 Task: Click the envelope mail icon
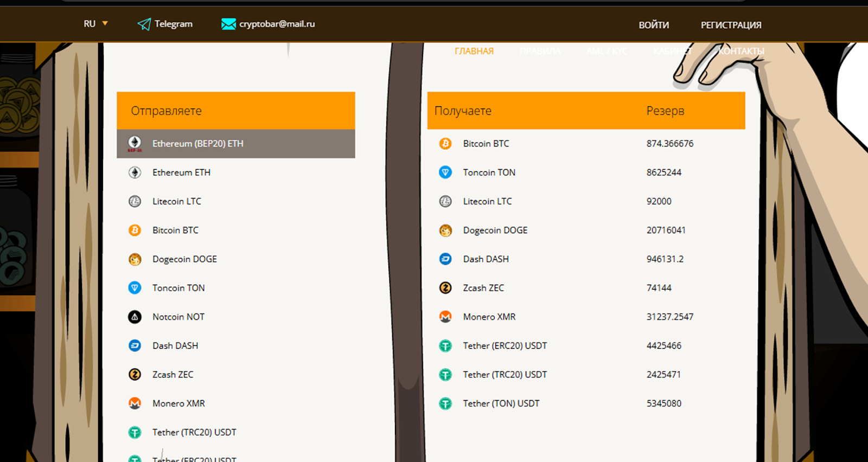(x=228, y=24)
